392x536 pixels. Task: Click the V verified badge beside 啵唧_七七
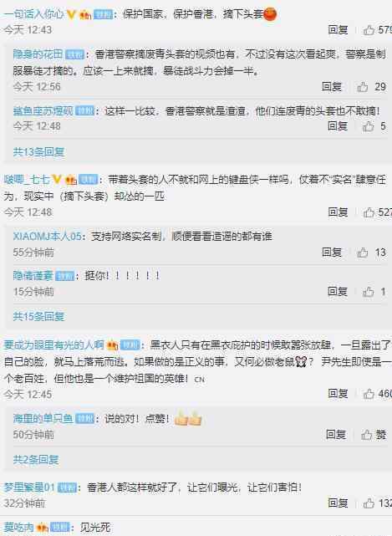[x=57, y=179]
